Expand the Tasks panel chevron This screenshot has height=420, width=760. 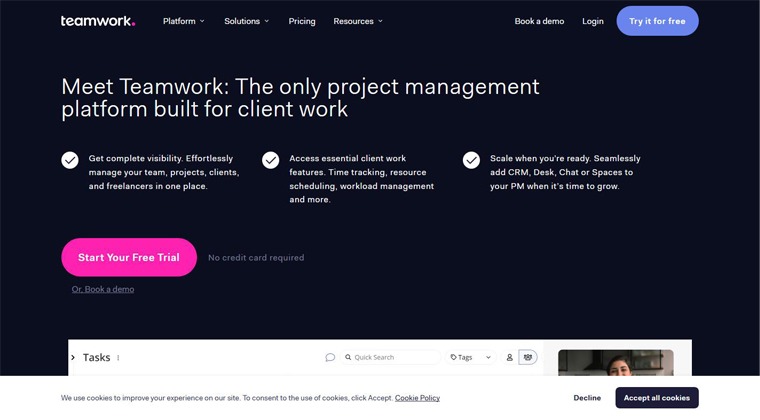pyautogui.click(x=73, y=358)
